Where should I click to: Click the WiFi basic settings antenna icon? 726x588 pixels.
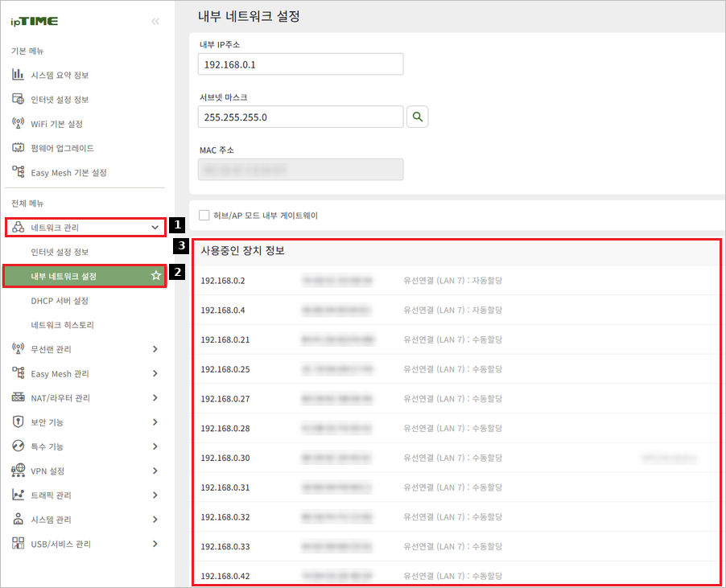(x=18, y=124)
